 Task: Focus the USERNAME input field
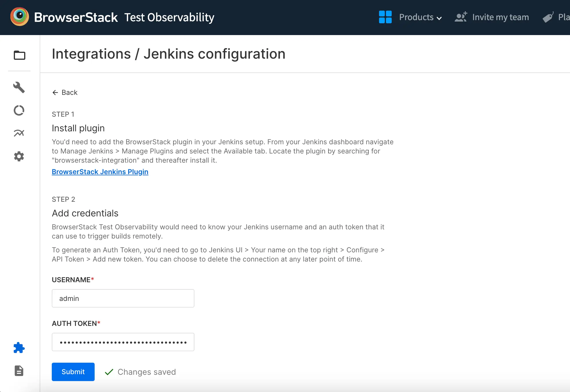(x=123, y=298)
